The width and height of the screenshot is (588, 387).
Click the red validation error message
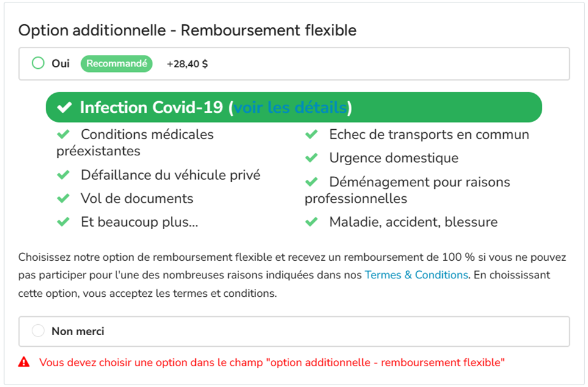[x=272, y=362]
